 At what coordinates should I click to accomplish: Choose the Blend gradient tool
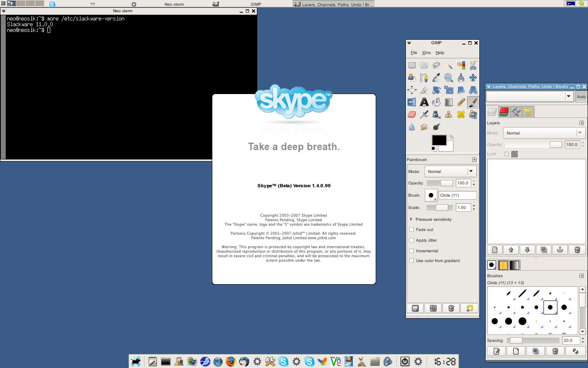click(x=449, y=102)
